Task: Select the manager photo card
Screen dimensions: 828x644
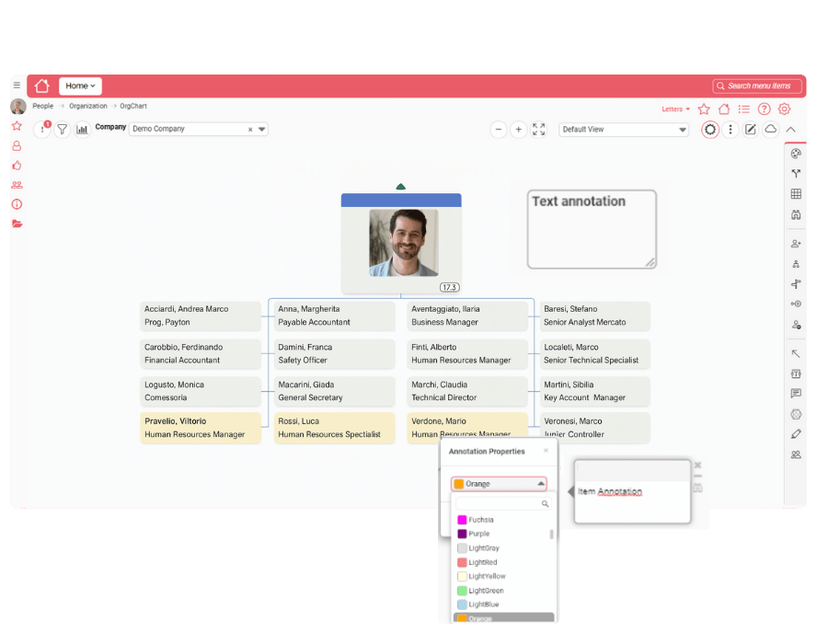Action: click(x=401, y=244)
